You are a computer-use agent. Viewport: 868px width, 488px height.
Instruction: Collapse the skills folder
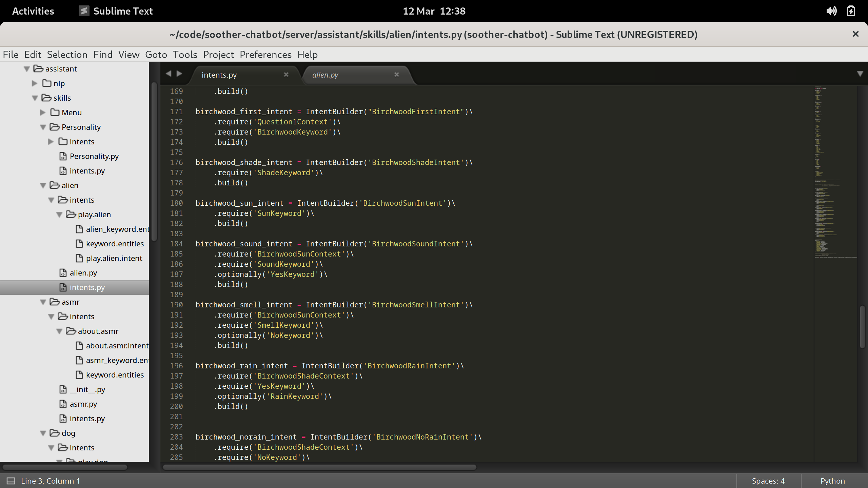click(x=35, y=98)
